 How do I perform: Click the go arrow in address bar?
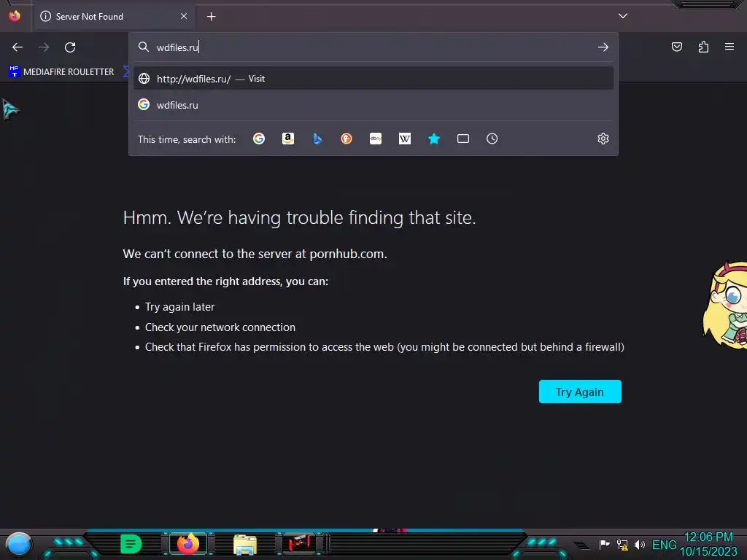603,47
